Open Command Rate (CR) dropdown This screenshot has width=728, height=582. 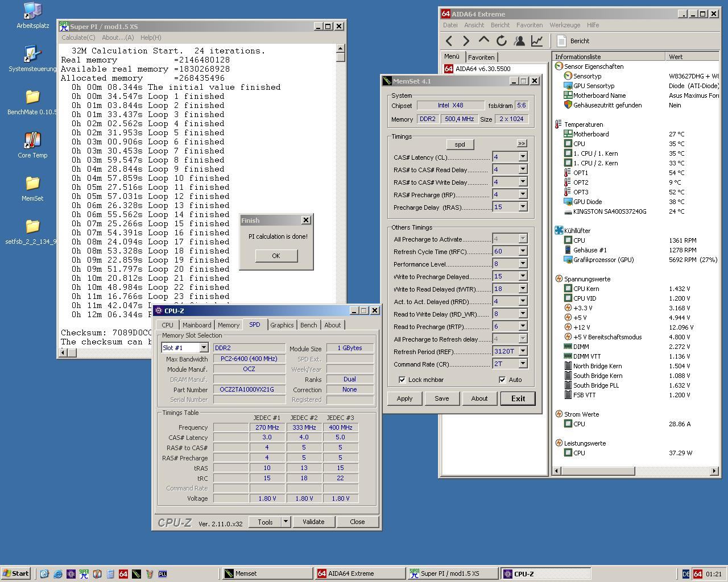522,364
